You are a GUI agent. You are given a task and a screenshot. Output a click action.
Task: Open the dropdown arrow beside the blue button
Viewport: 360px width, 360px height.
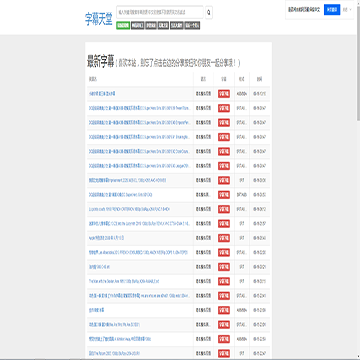350,10
